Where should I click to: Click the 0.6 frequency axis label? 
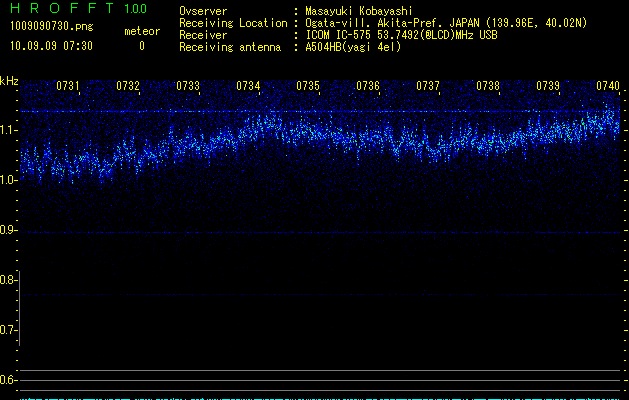pyautogui.click(x=9, y=380)
